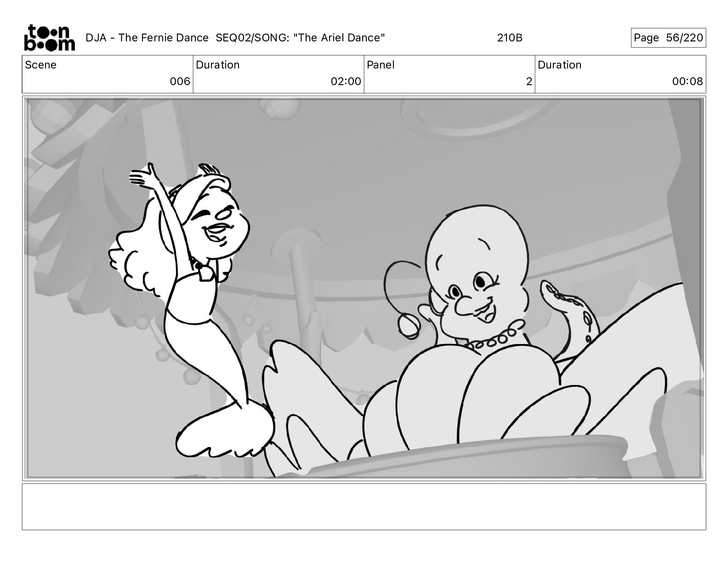Image resolution: width=728 pixels, height=563 pixels.
Task: Click the storyboard panel drawing thumbnail
Action: pyautogui.click(x=364, y=288)
